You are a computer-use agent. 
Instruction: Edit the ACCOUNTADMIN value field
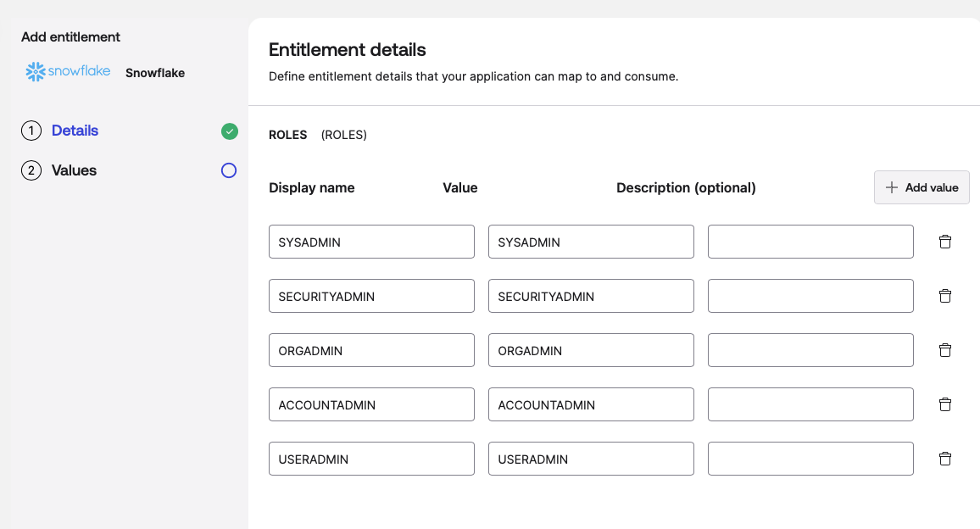click(x=591, y=404)
